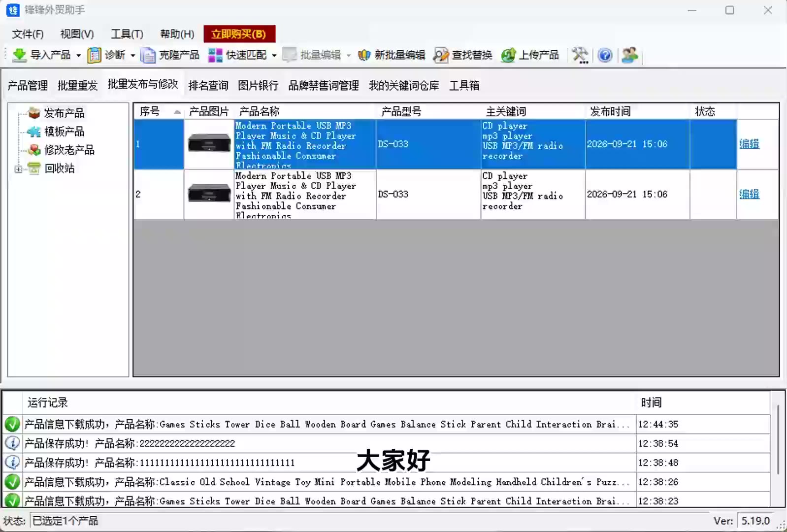This screenshot has width=787, height=532.
Task: Open the Product Management (产品管理) tab
Action: point(28,86)
